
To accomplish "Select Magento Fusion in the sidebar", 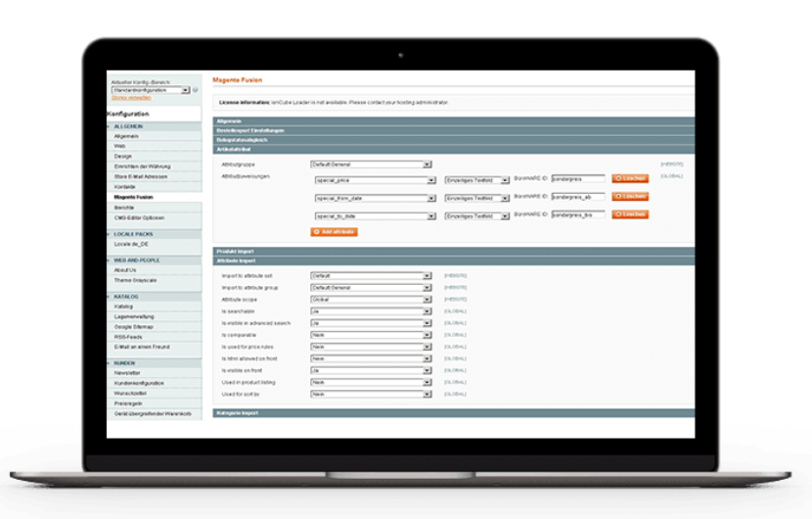I will coord(134,197).
